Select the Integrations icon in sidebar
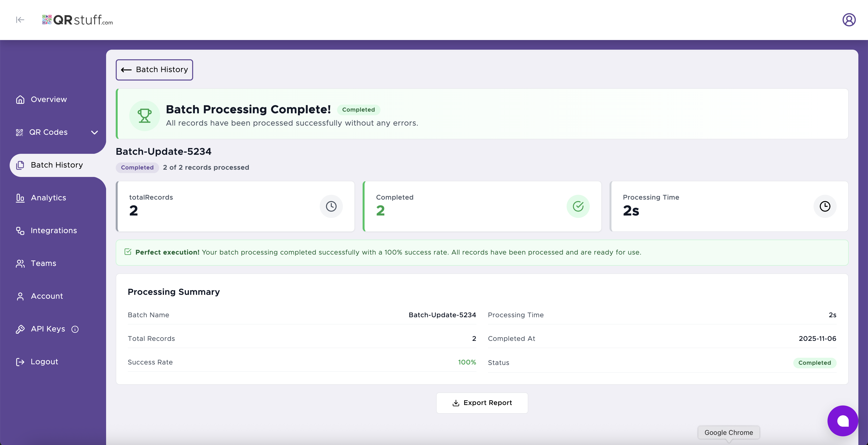This screenshot has height=445, width=868. [20, 231]
